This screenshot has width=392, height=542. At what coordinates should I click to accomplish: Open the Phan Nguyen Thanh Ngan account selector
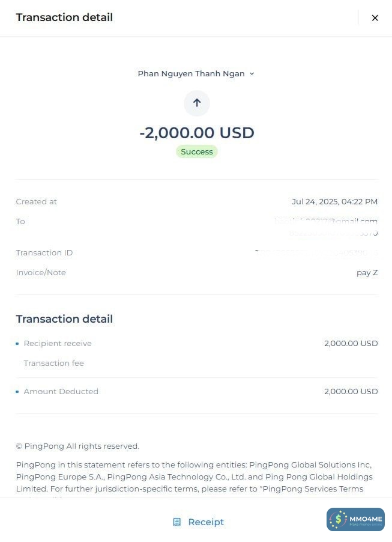(x=191, y=74)
